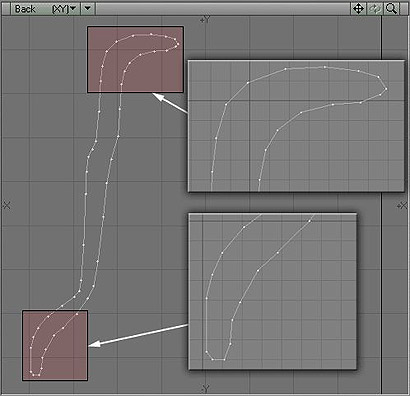Select the rightmost curve tip point in top red box
410x396 pixels.
(x=178, y=44)
